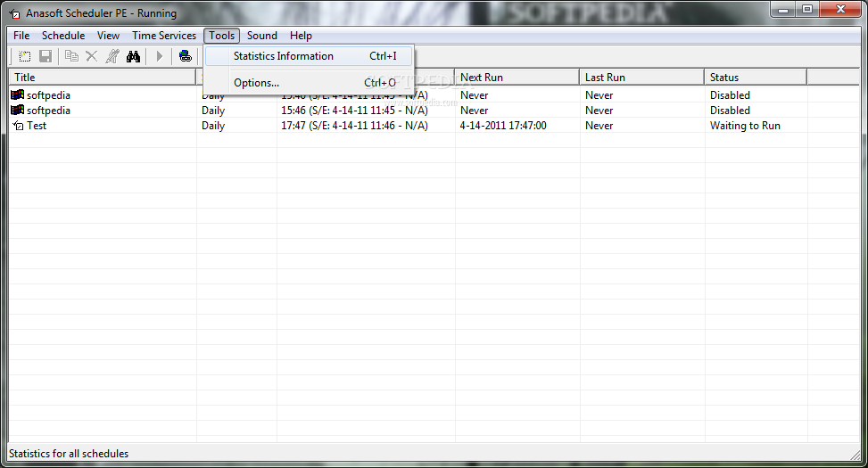The image size is (868, 468).
Task: Sort by the Title column header
Action: coord(103,78)
